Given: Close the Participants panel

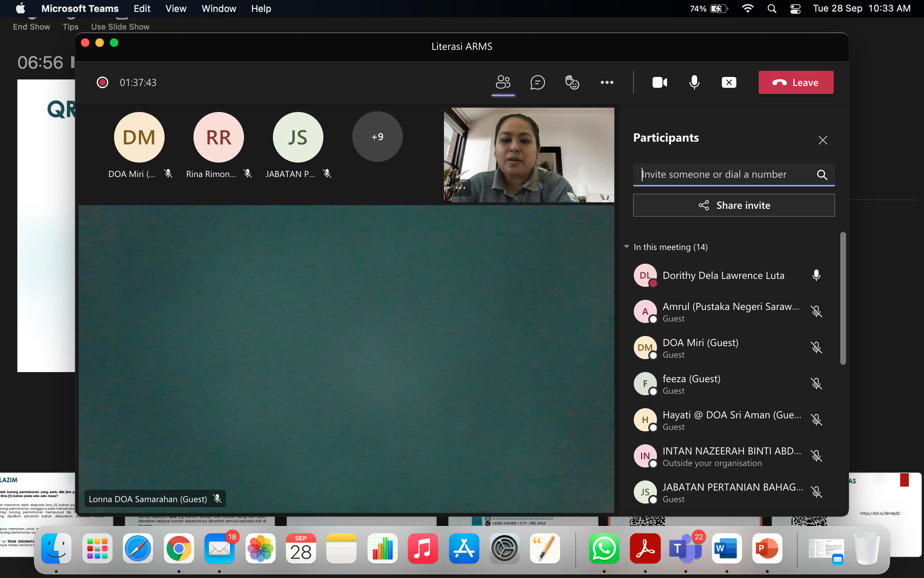Looking at the screenshot, I should point(823,140).
